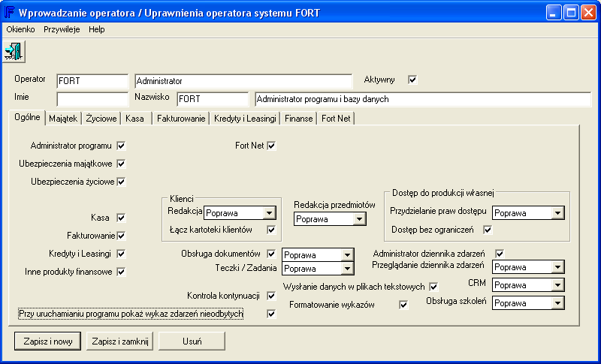Close the operator permissions window
Viewport: 601px width, 364px height.
point(588,13)
